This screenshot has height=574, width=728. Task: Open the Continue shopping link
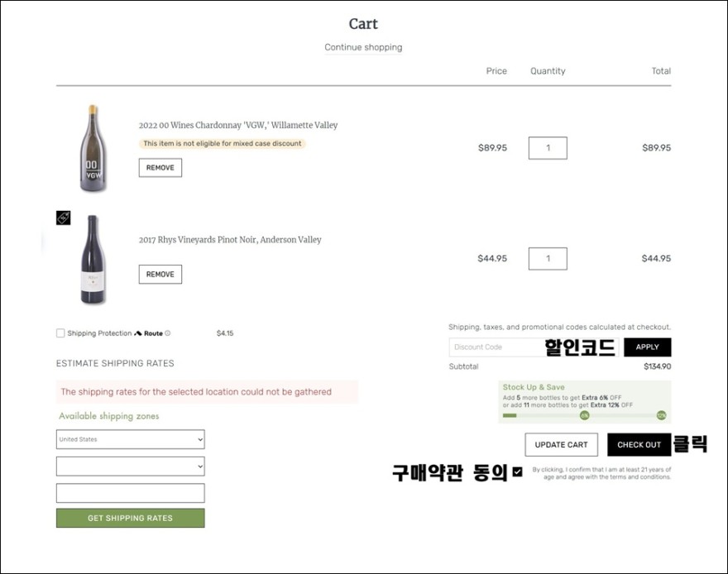coord(363,47)
